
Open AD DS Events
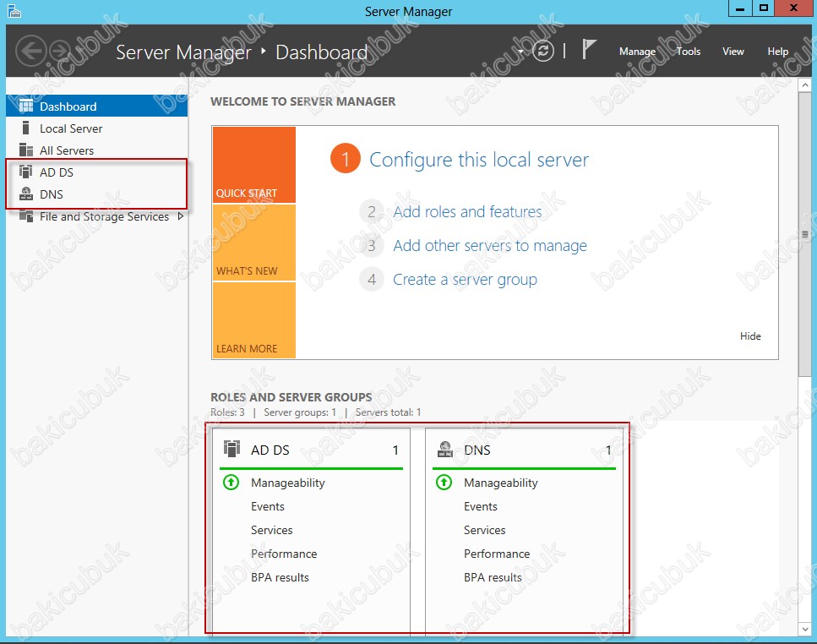pyautogui.click(x=268, y=506)
